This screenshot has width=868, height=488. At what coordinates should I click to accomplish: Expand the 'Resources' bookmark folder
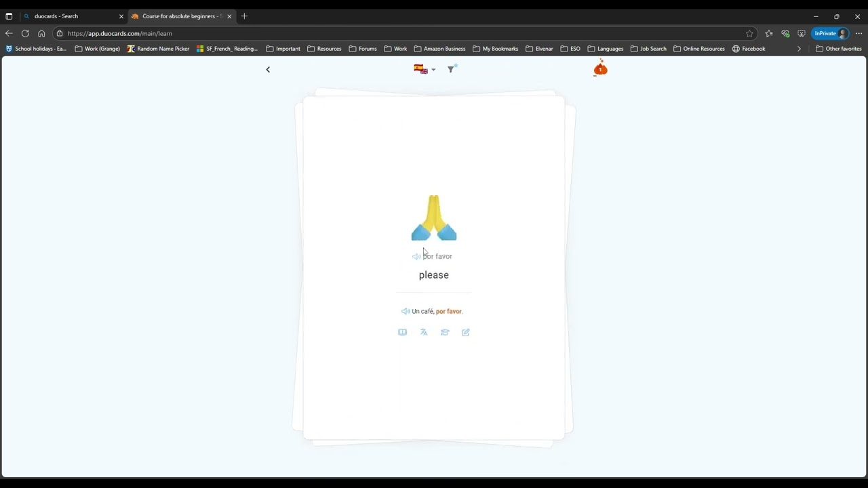coord(324,49)
